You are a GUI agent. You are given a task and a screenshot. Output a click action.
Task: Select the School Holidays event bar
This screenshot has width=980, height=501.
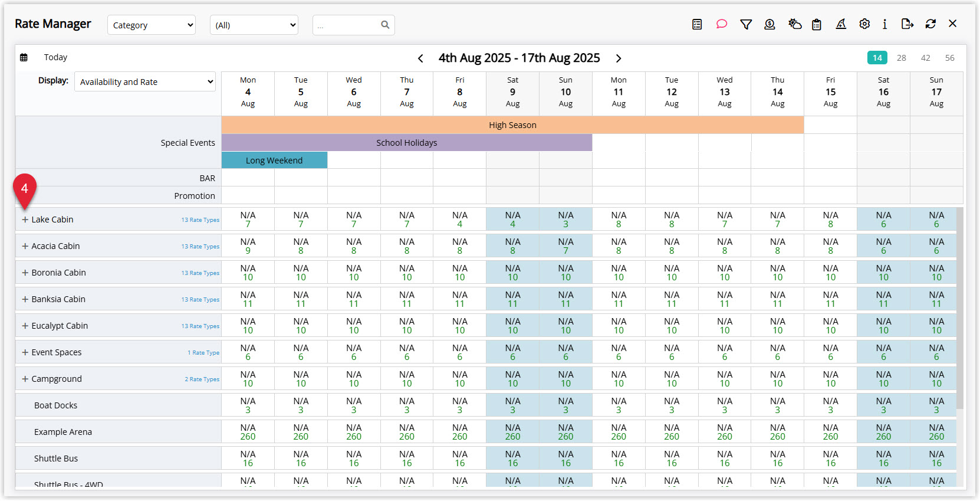pyautogui.click(x=407, y=143)
